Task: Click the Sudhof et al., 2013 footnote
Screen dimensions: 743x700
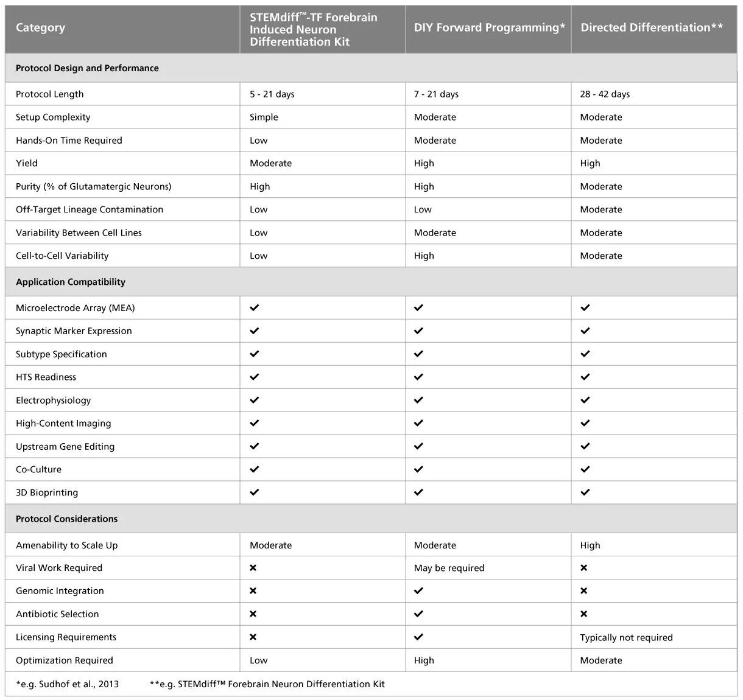Action: (68, 684)
